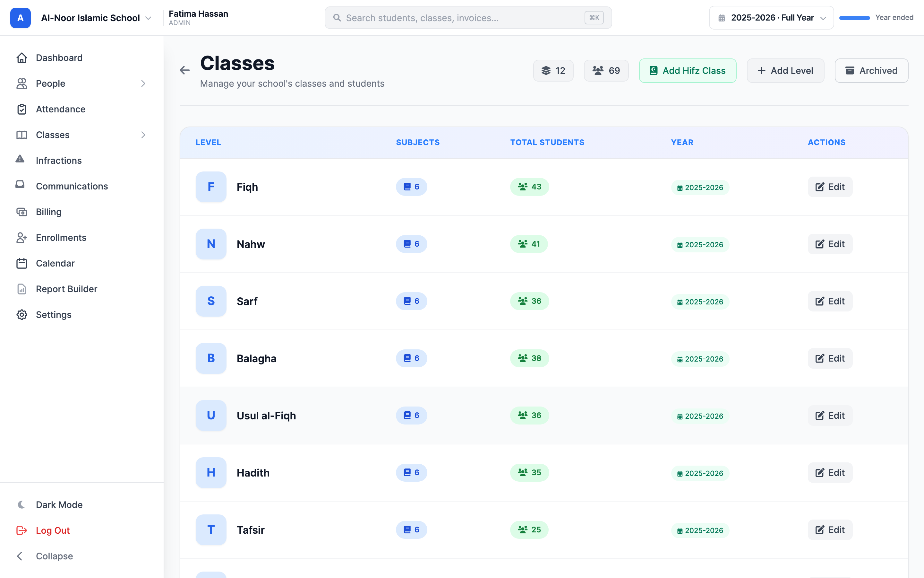The image size is (924, 578).
Task: Click the Year ended progress bar
Action: point(854,18)
